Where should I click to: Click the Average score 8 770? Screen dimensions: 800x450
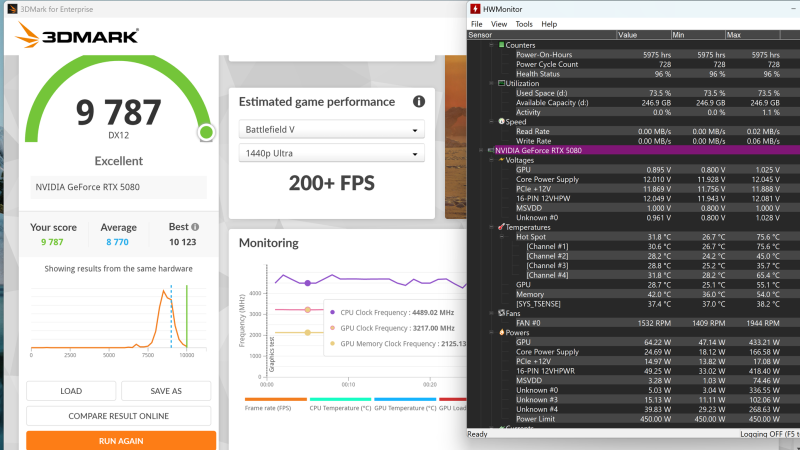117,242
